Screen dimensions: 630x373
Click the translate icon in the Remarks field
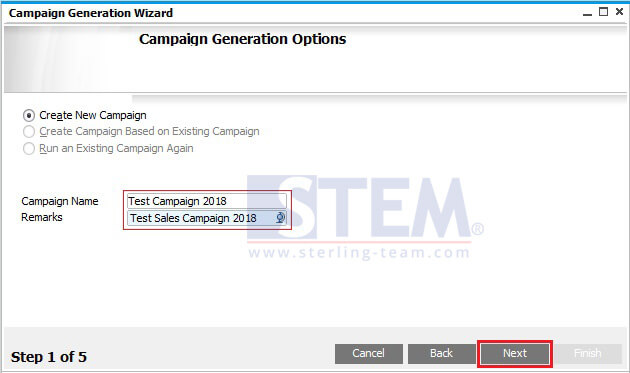pos(280,218)
